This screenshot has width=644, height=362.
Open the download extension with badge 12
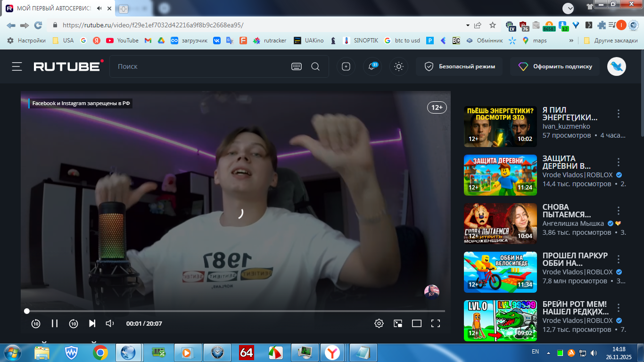click(563, 26)
